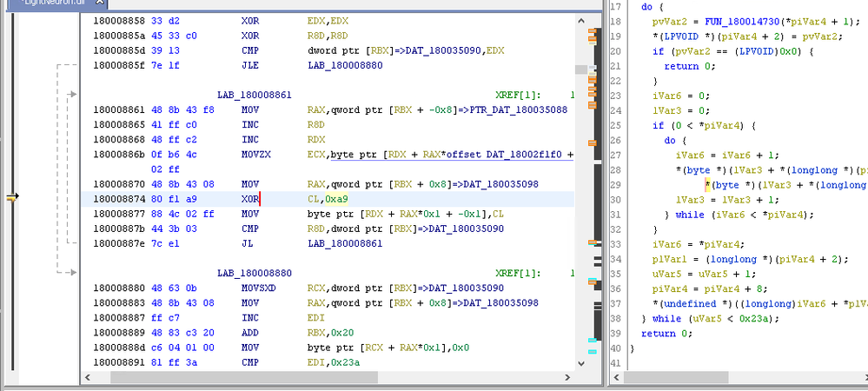This screenshot has height=391, width=868.
Task: Select address 180008877 row
Action: click(119, 214)
